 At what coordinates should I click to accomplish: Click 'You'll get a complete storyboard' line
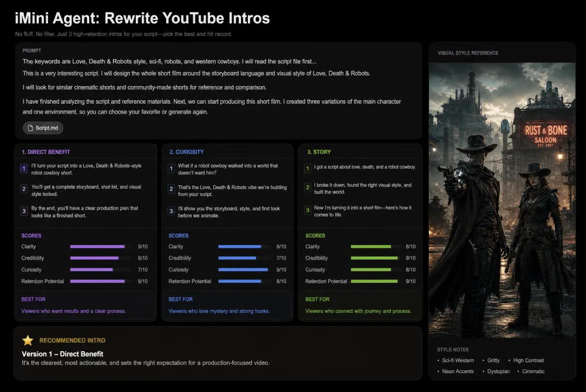pos(86,190)
